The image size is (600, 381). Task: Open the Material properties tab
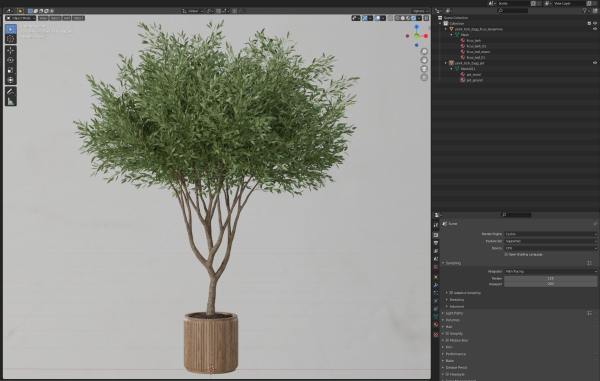tap(436, 325)
